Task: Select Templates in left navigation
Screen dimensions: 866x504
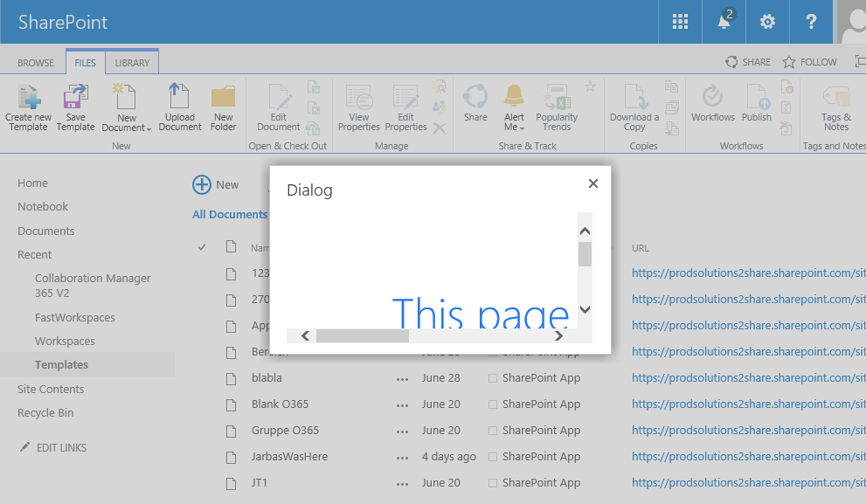Action: click(x=61, y=365)
